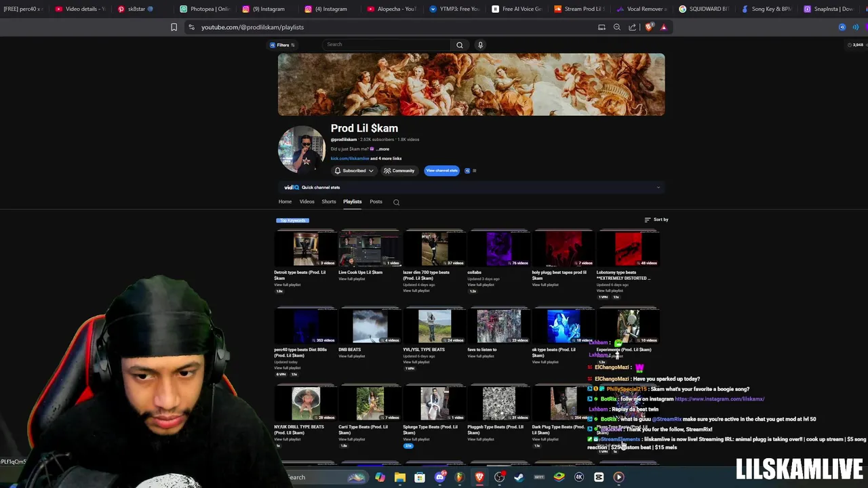Click the 'and 4 more links' text

tap(386, 159)
